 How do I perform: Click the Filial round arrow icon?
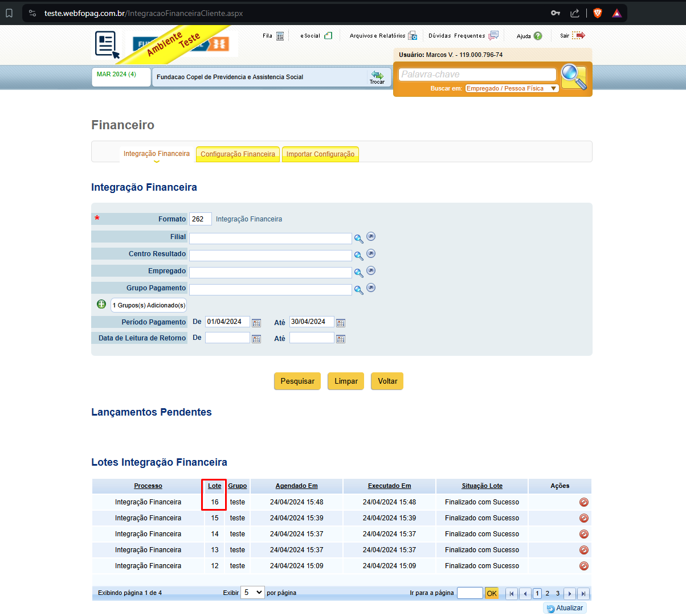pos(371,236)
